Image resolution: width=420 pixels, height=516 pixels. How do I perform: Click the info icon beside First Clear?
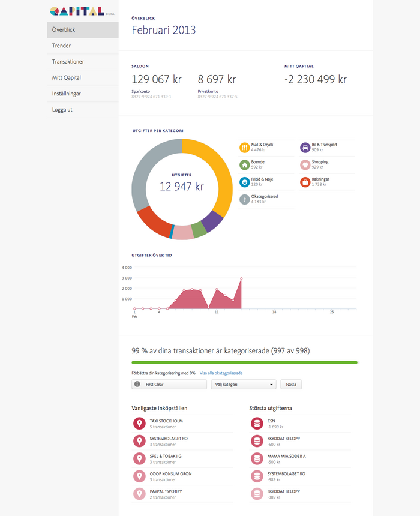pyautogui.click(x=137, y=384)
